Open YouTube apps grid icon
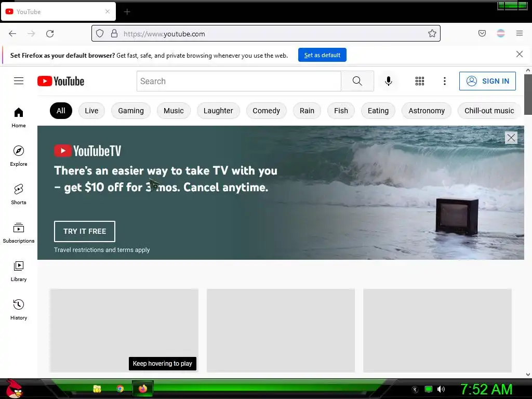 click(x=420, y=81)
